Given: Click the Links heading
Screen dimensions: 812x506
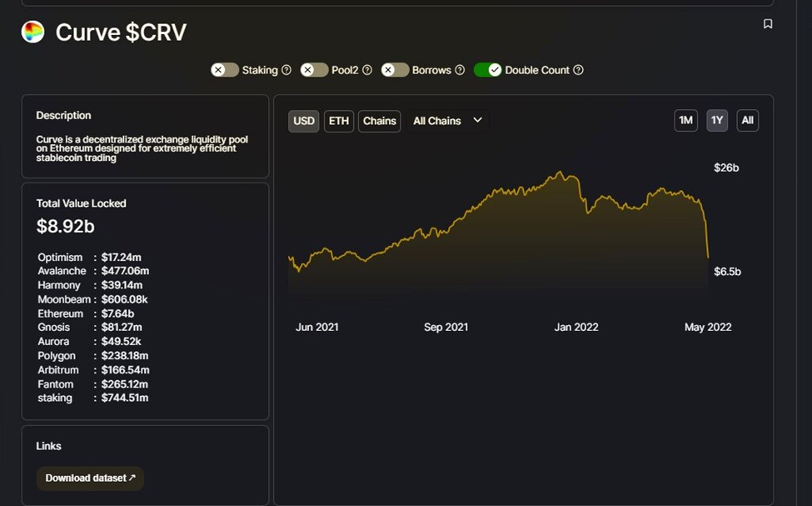Looking at the screenshot, I should (x=48, y=446).
